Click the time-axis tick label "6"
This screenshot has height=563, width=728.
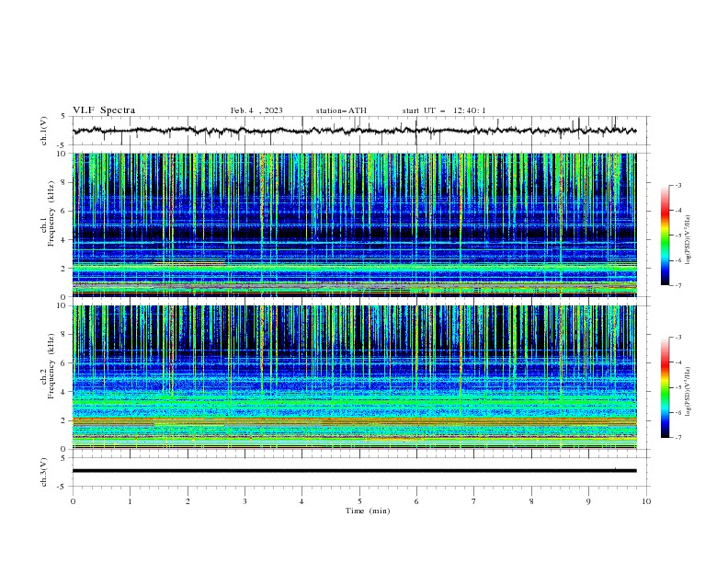pyautogui.click(x=416, y=501)
